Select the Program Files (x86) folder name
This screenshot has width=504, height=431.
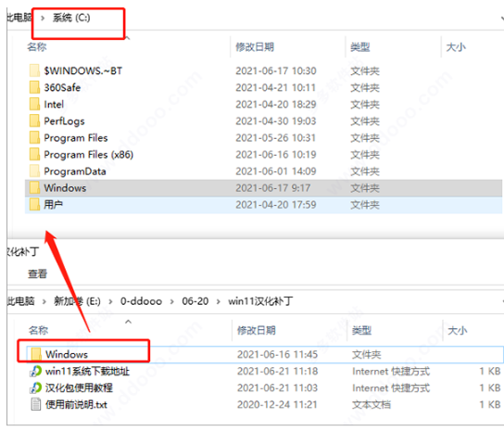89,155
